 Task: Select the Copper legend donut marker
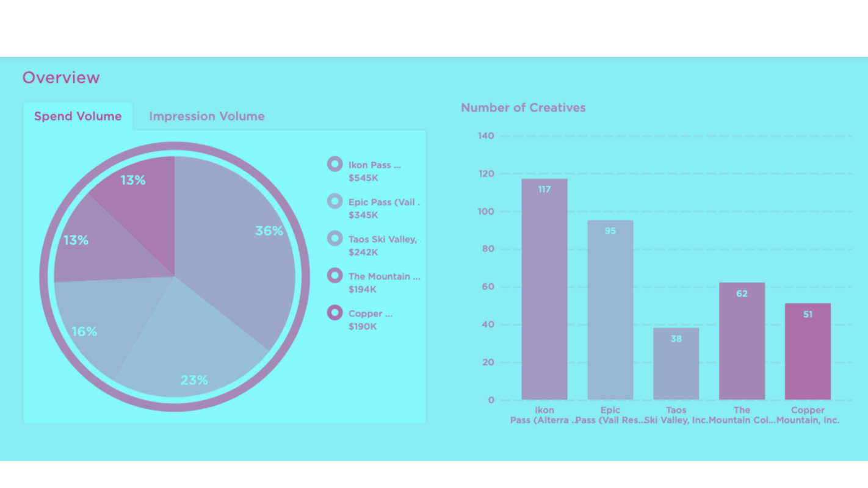coord(335,312)
